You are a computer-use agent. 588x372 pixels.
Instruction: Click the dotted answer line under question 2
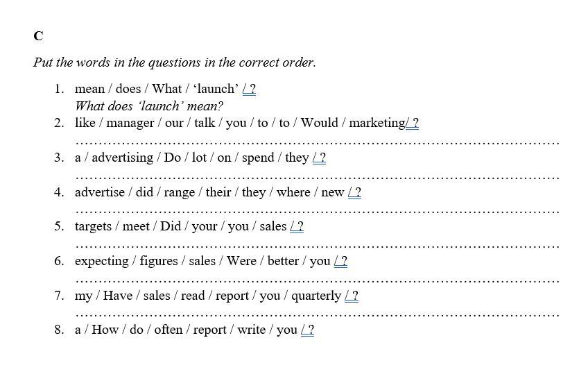click(x=317, y=142)
